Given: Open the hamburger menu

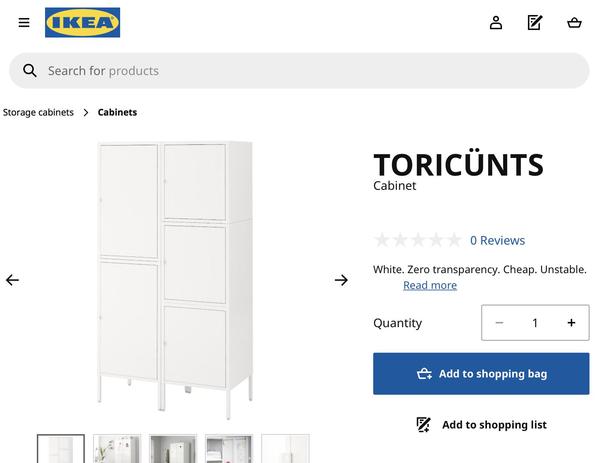Looking at the screenshot, I should (24, 23).
